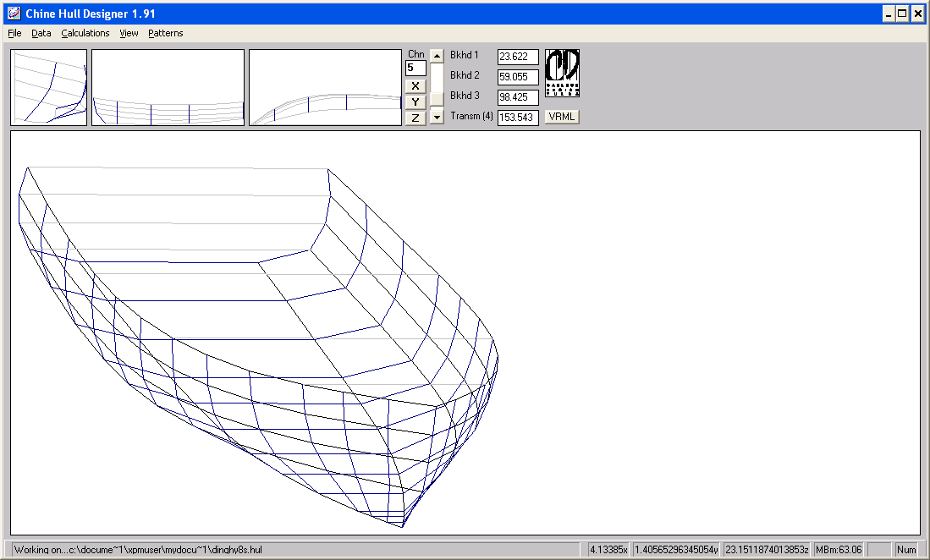Click the scrollbar up arrow near Chn

[x=436, y=56]
